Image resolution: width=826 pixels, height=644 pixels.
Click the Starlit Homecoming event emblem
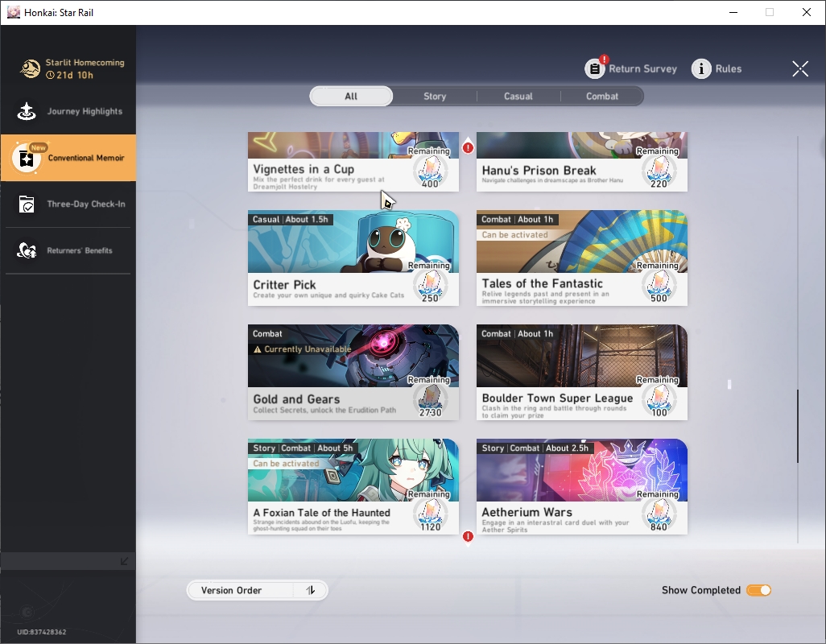tap(30, 68)
